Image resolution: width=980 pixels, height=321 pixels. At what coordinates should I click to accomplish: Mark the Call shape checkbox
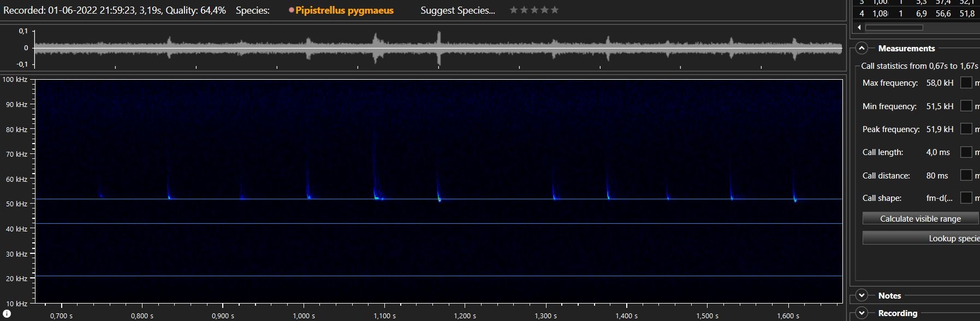966,198
